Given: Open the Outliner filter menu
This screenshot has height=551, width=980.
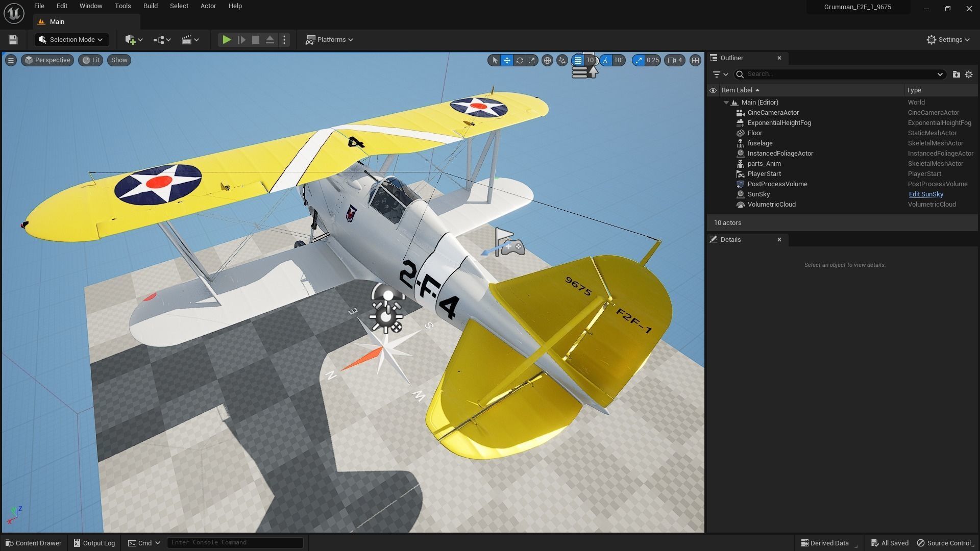Looking at the screenshot, I should tap(720, 74).
